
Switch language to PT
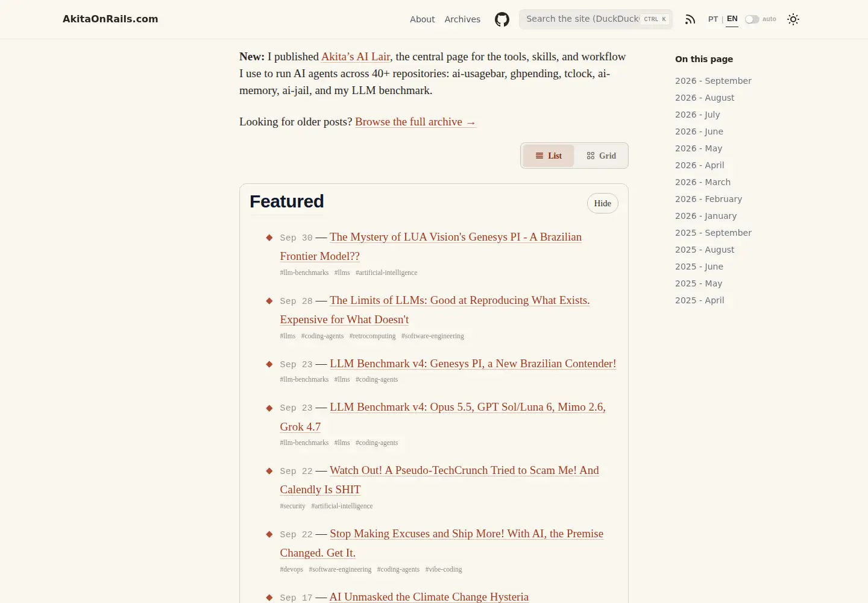pos(713,19)
